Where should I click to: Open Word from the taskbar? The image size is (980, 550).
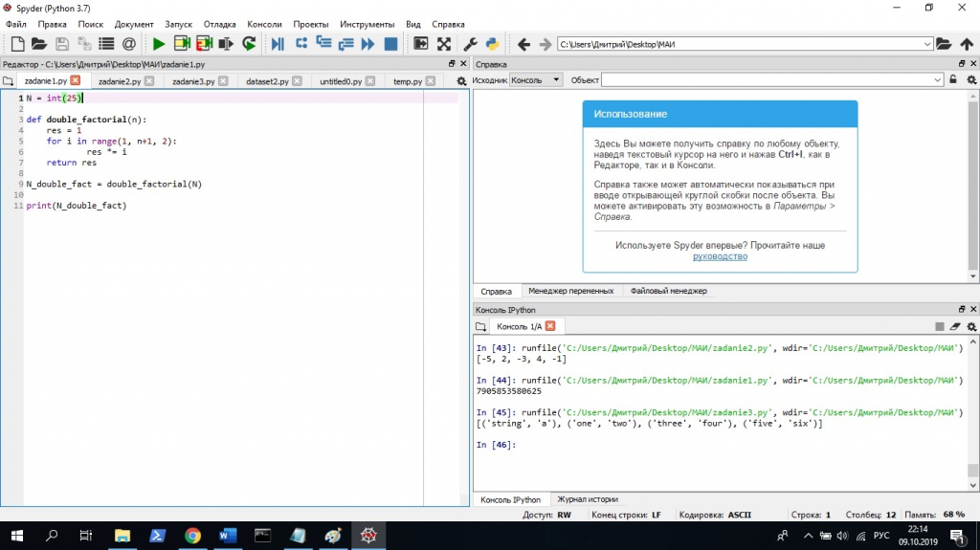[x=228, y=536]
